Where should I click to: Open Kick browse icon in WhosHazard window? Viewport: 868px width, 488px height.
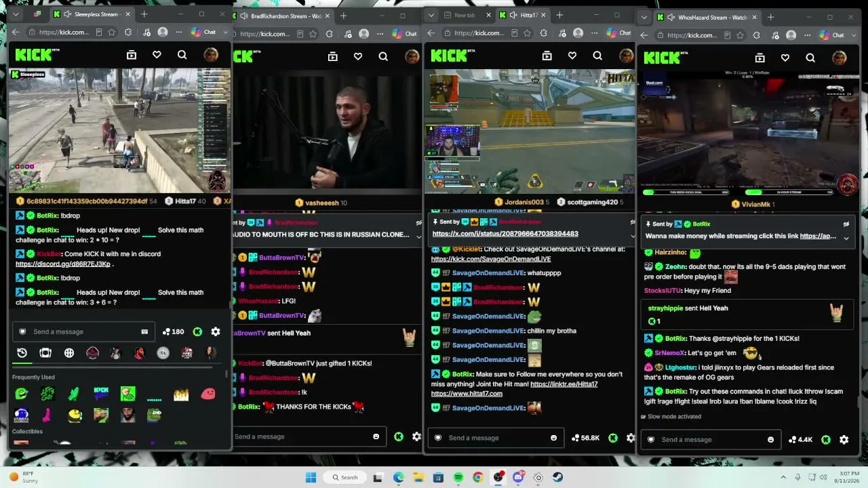(760, 58)
